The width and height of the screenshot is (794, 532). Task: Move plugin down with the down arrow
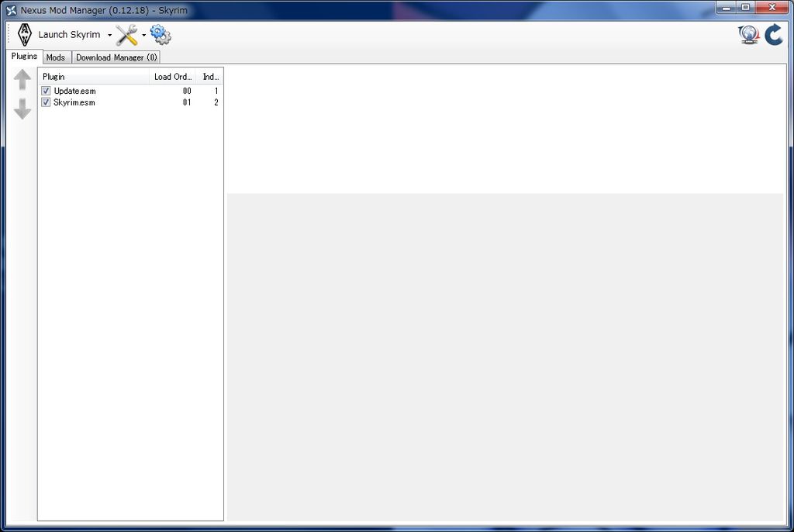point(22,109)
